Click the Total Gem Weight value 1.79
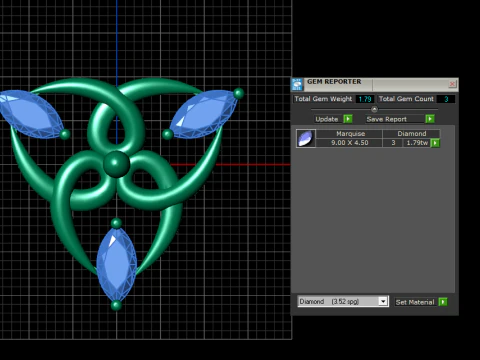480x360 pixels. (x=365, y=99)
